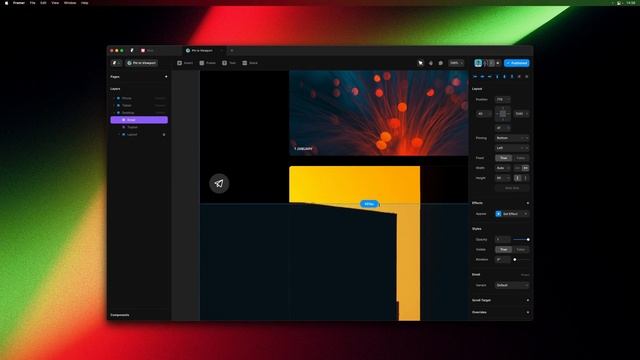Click the Rotation slider

pos(521,260)
